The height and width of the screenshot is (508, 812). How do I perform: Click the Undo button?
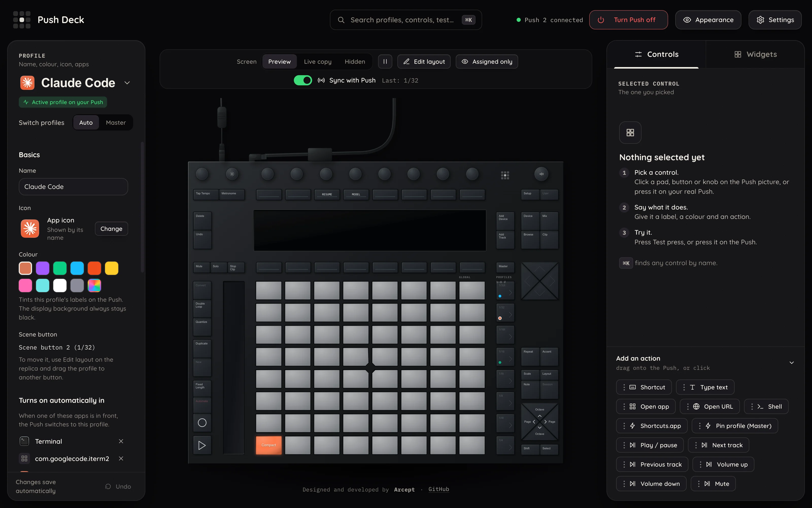tap(118, 486)
